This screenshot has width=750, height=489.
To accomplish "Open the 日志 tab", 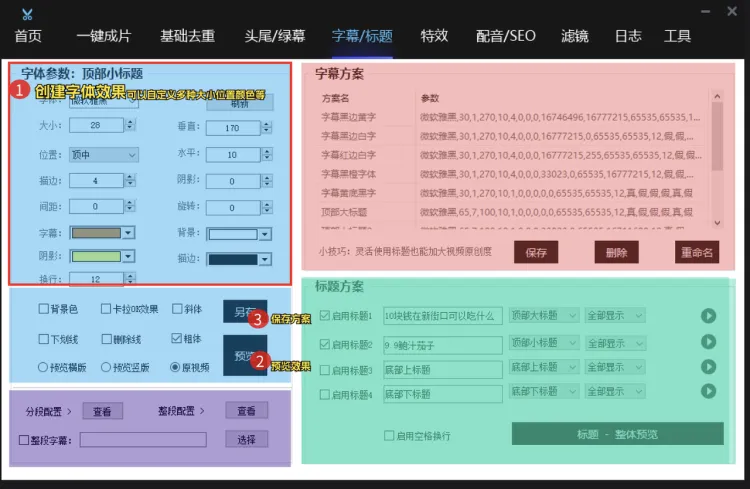I will 628,36.
